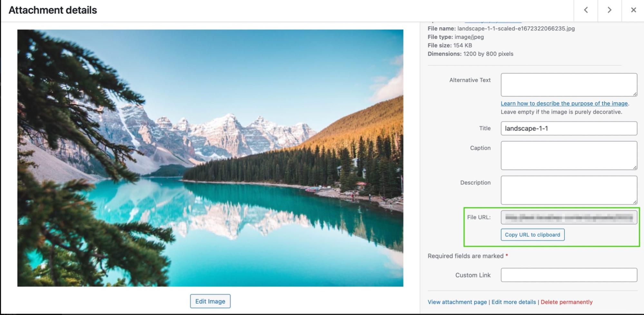This screenshot has width=644, height=315.
Task: Open 'Learn how to describe the purpose' link
Action: [564, 103]
